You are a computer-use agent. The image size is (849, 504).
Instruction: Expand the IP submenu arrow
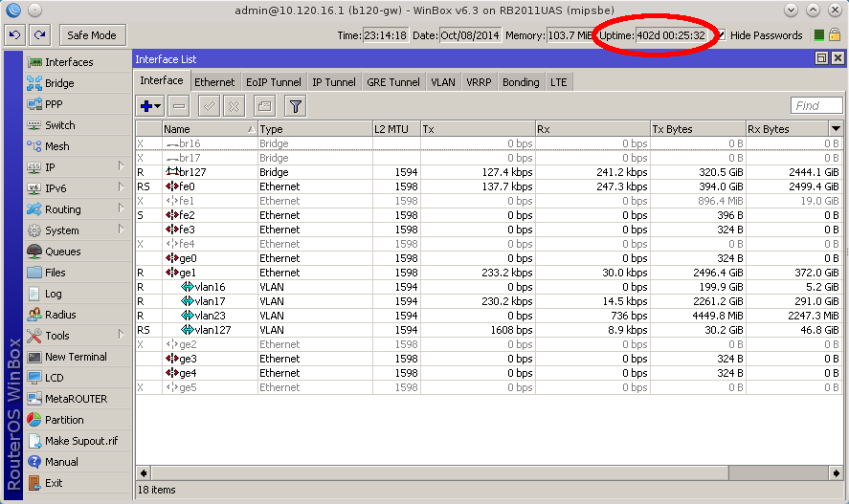click(x=121, y=166)
